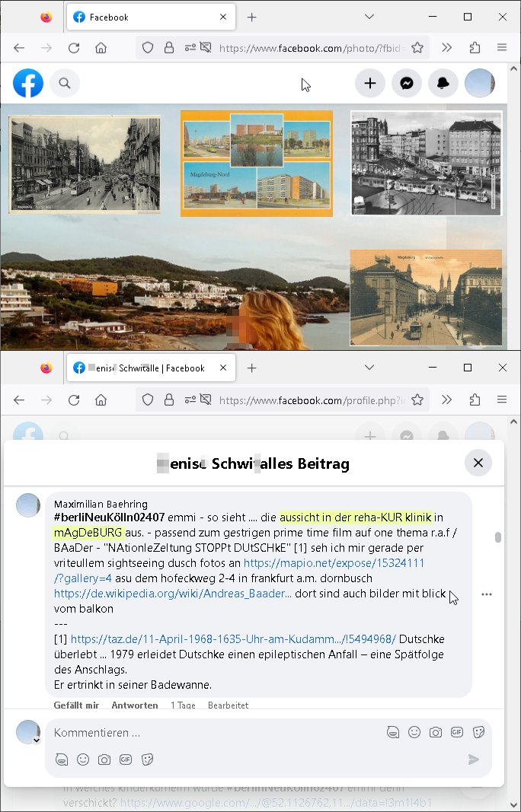Switch commenting identity via avatar dropdown
This screenshot has height=812, width=521.
[x=28, y=732]
